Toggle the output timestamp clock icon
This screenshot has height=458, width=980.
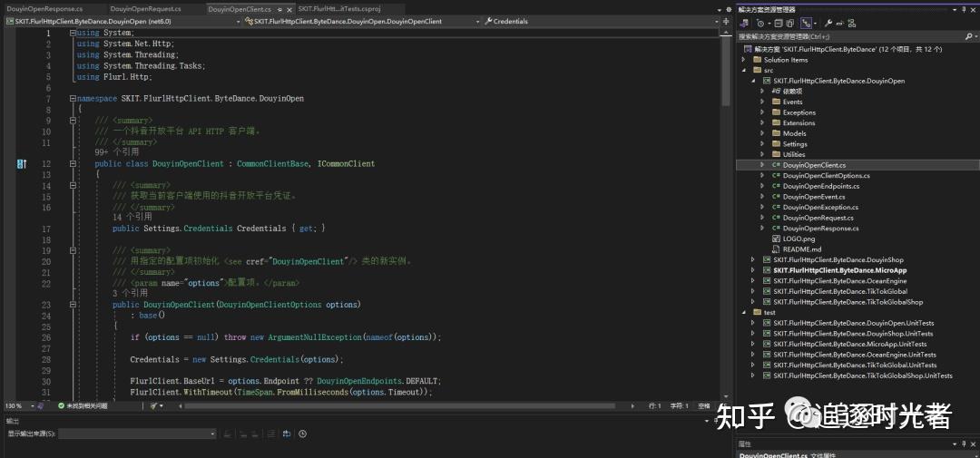[302, 434]
